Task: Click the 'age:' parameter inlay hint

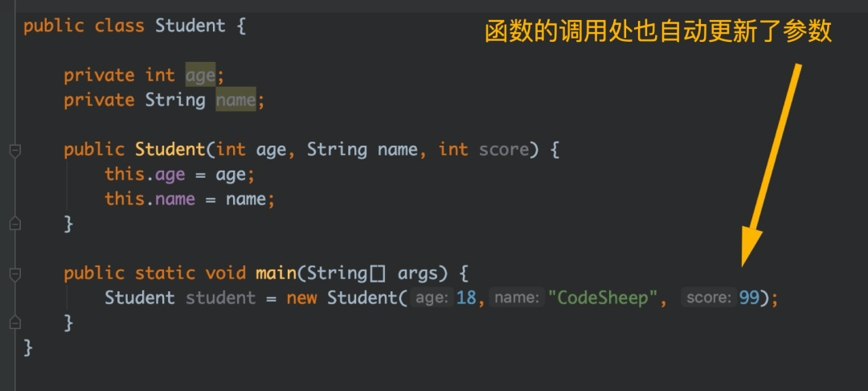Action: (x=432, y=298)
